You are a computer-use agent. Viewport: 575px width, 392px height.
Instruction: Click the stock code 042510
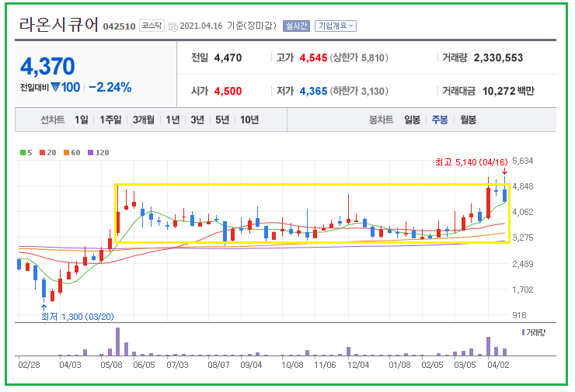pyautogui.click(x=119, y=26)
